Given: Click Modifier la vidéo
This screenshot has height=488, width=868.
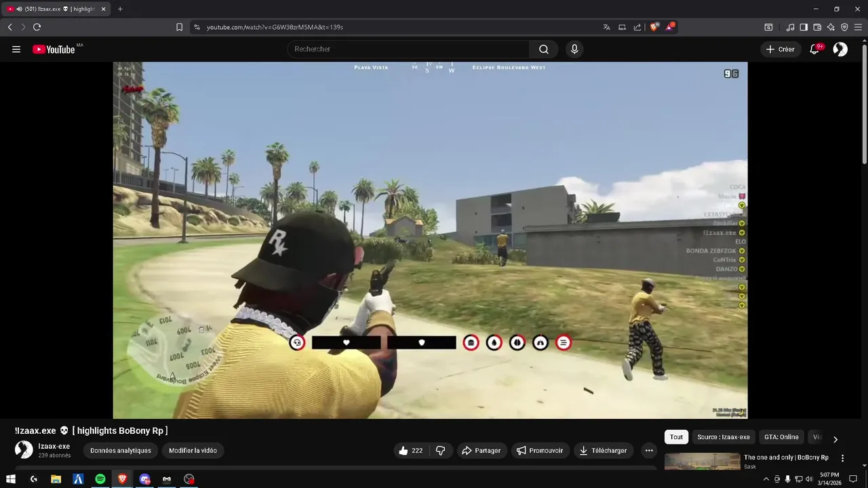Looking at the screenshot, I should (x=193, y=451).
